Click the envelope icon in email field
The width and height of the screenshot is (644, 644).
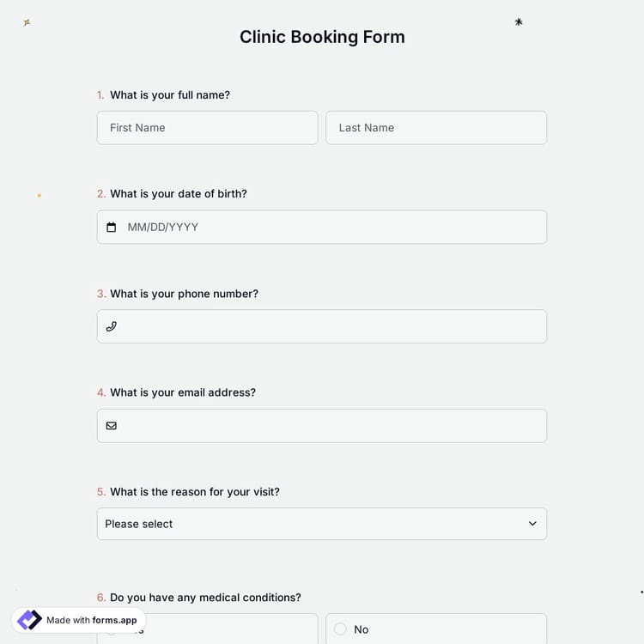[111, 426]
